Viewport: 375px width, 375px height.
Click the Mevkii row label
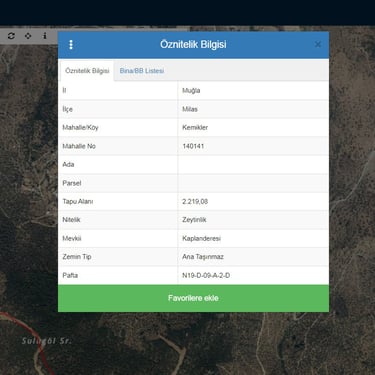[x=72, y=238]
